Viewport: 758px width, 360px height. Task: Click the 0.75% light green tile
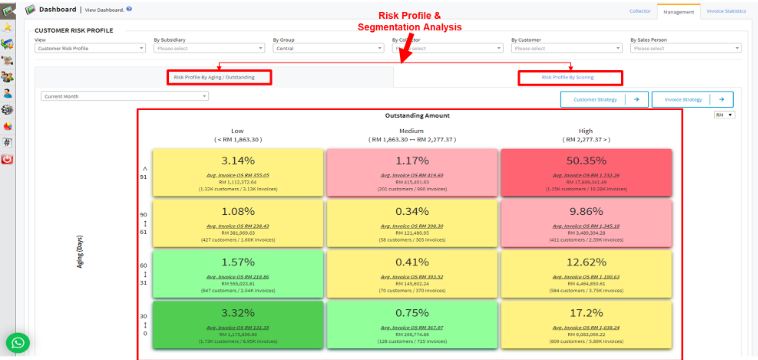(412, 325)
